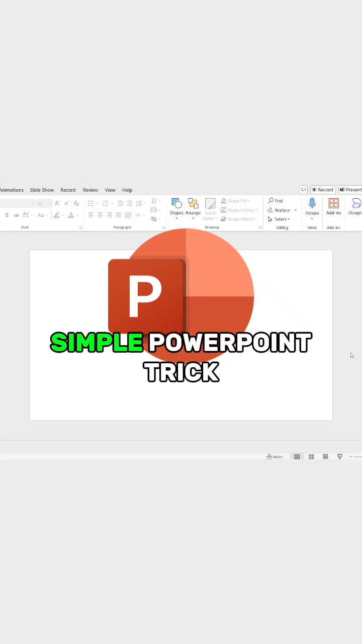Toggle text shadow (S) formatting
Screen dimensions: 362x644
pos(7,215)
